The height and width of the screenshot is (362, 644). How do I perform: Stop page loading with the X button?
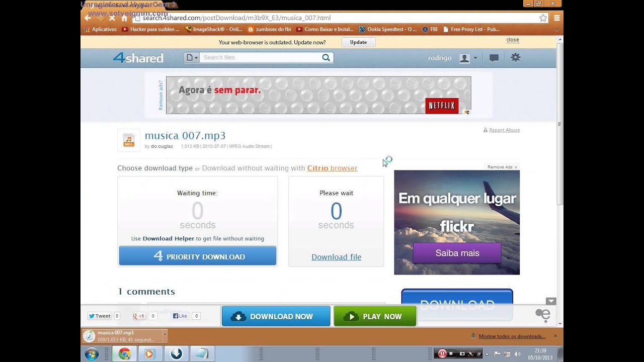click(x=112, y=18)
